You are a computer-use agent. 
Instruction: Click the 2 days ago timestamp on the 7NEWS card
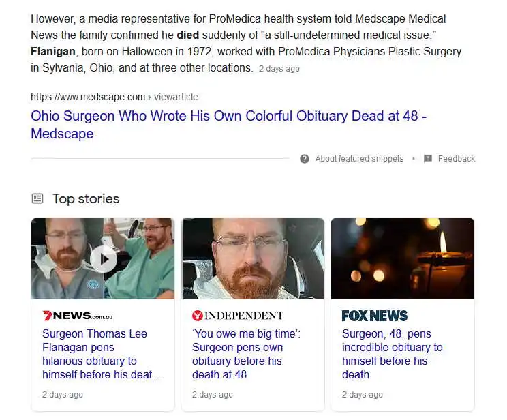(x=63, y=395)
